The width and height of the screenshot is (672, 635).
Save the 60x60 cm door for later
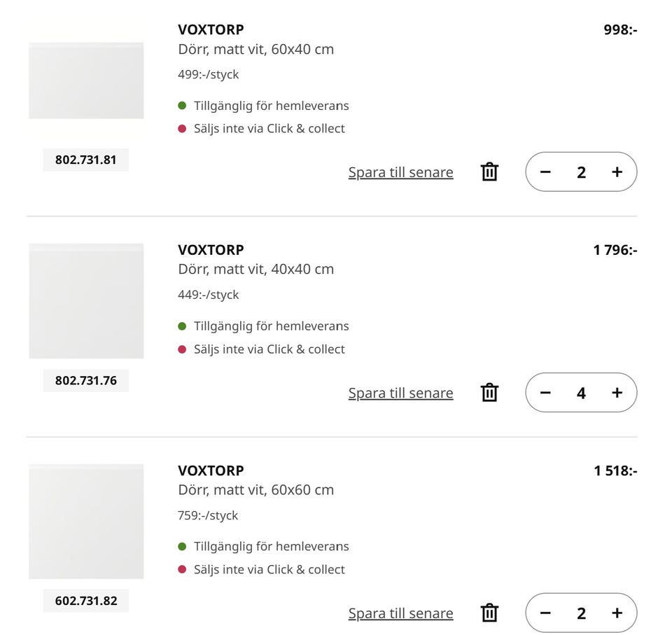400,613
